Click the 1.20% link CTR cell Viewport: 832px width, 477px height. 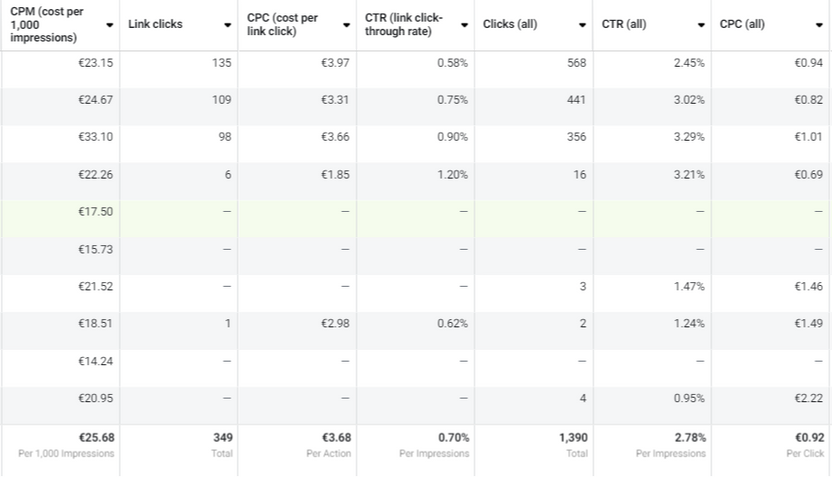point(452,174)
